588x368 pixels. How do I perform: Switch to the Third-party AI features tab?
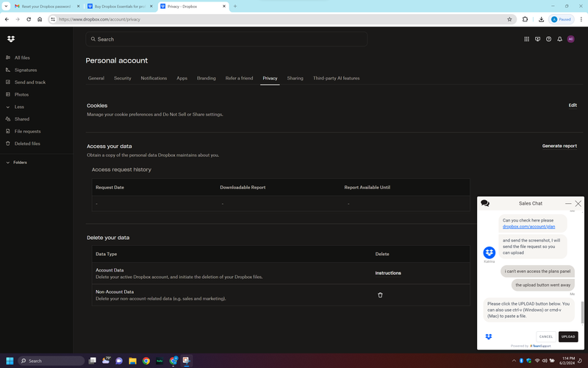[336, 78]
